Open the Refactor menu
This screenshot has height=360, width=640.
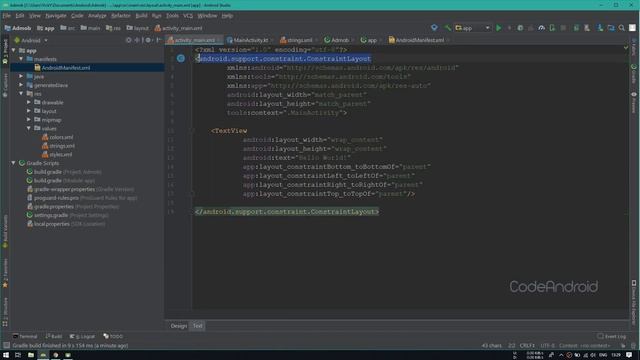point(121,16)
